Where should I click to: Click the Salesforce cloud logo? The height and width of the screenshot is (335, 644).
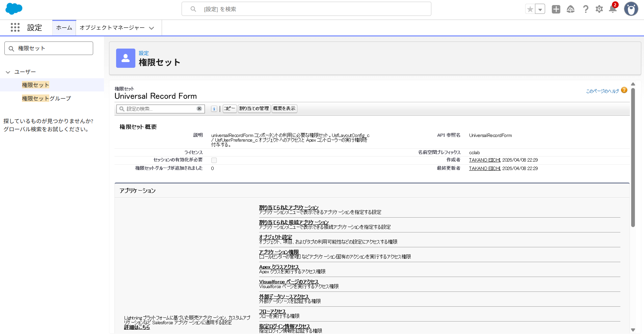[x=14, y=8]
